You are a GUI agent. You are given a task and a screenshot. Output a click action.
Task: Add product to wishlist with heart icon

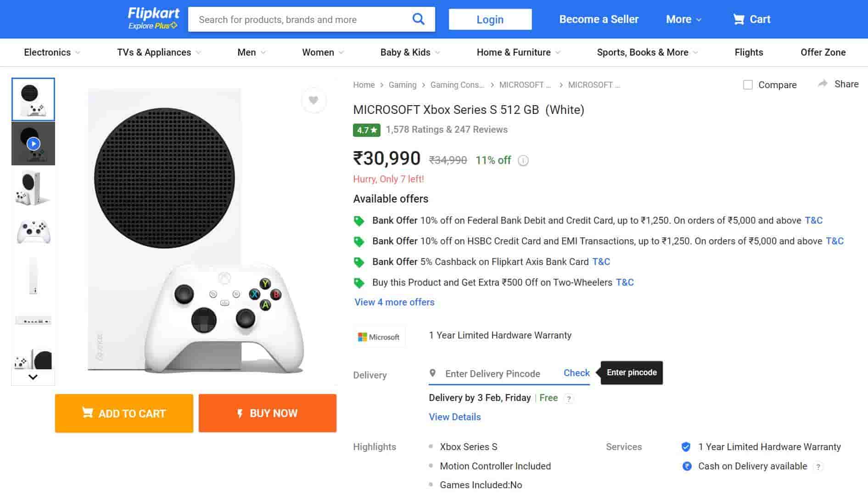point(314,100)
